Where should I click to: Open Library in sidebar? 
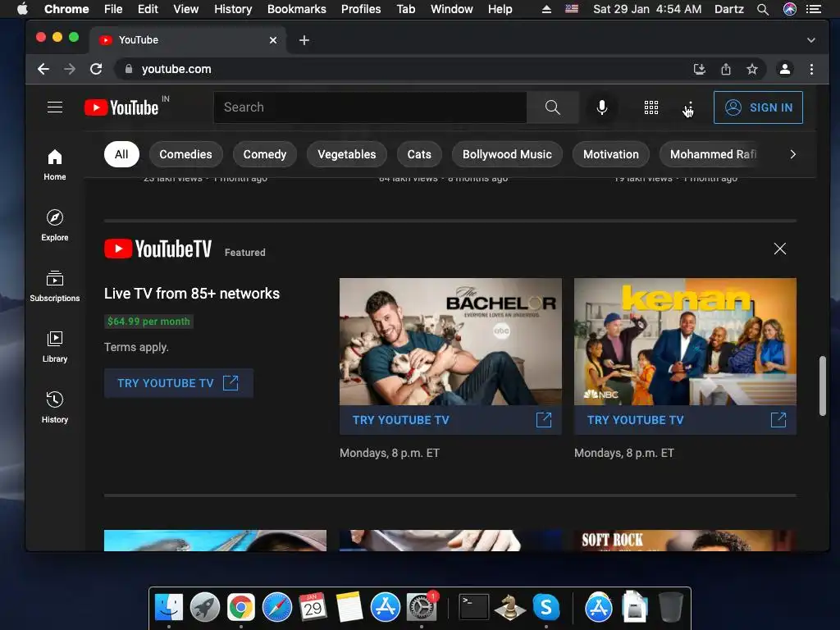(55, 347)
